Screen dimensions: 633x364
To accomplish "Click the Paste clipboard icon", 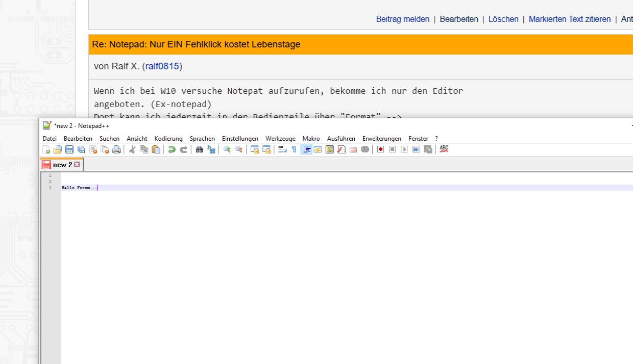I will [x=156, y=149].
